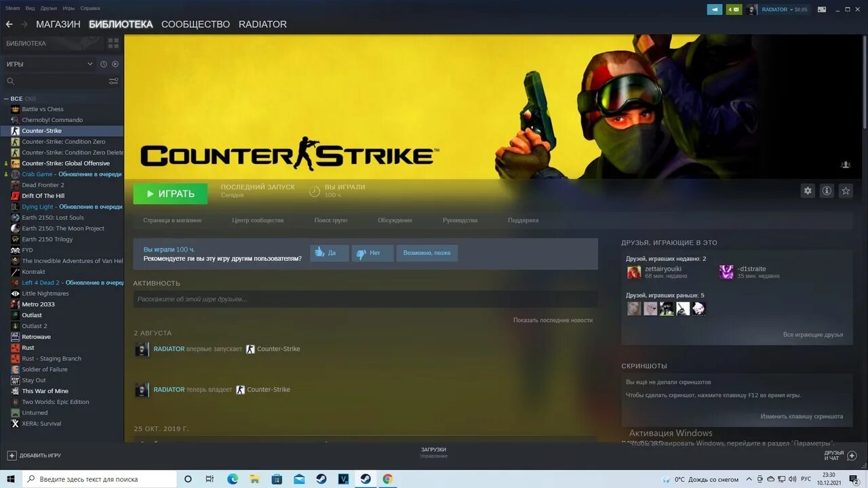Open Руководства link
Viewport: 868px width, 488px height.
[460, 220]
